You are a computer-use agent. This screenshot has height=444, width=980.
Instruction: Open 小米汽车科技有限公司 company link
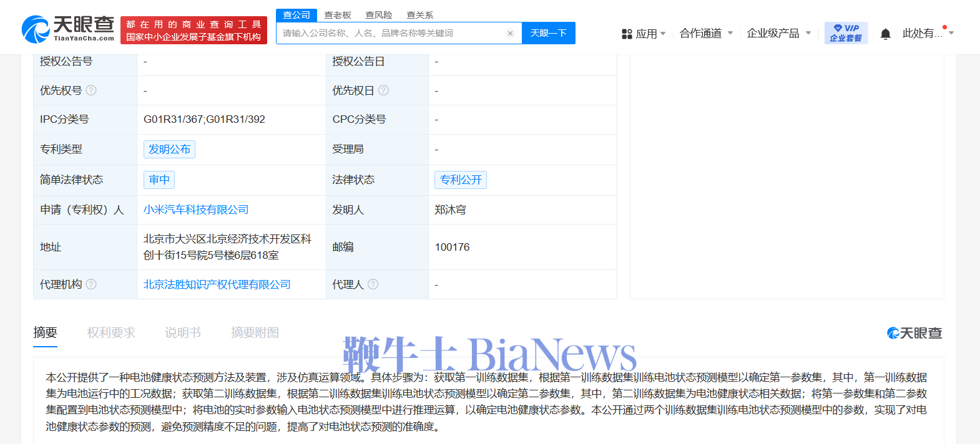[196, 210]
